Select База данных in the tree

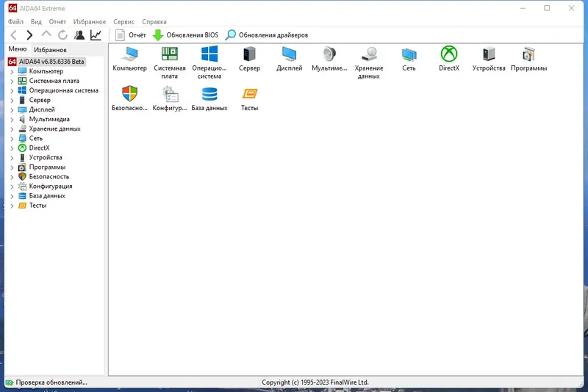(x=42, y=196)
